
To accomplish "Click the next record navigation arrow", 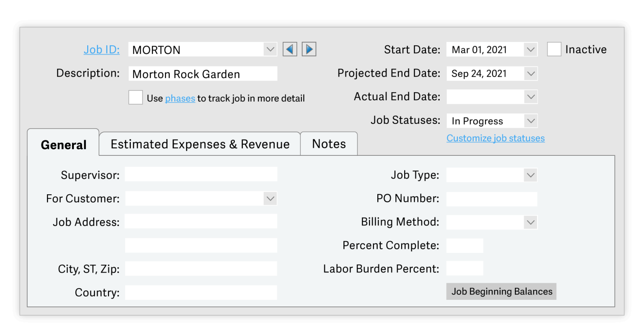I will 309,49.
